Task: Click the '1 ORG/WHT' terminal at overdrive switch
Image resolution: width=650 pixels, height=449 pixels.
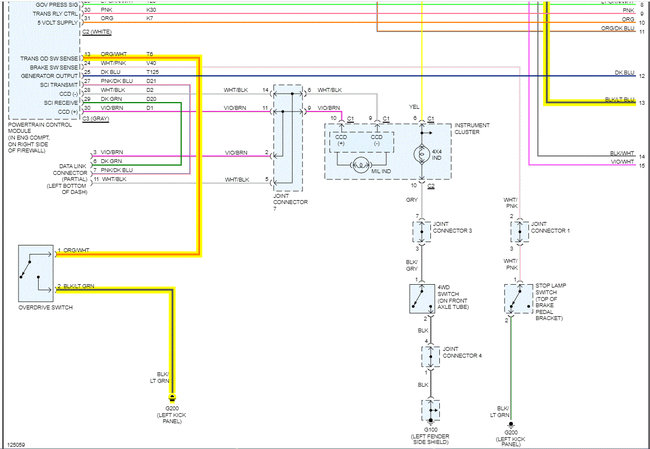Action: pos(73,250)
